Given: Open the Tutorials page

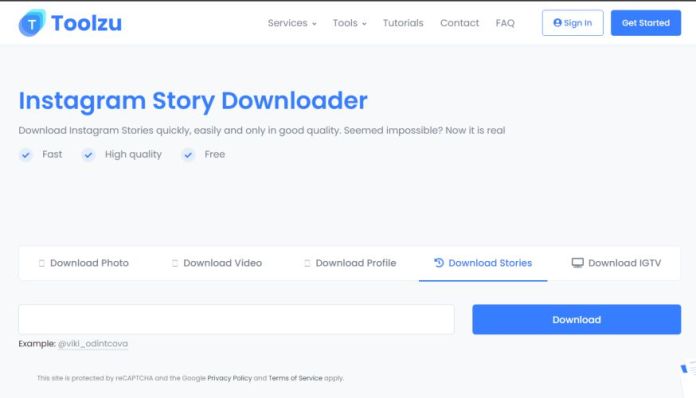Looking at the screenshot, I should (x=403, y=23).
